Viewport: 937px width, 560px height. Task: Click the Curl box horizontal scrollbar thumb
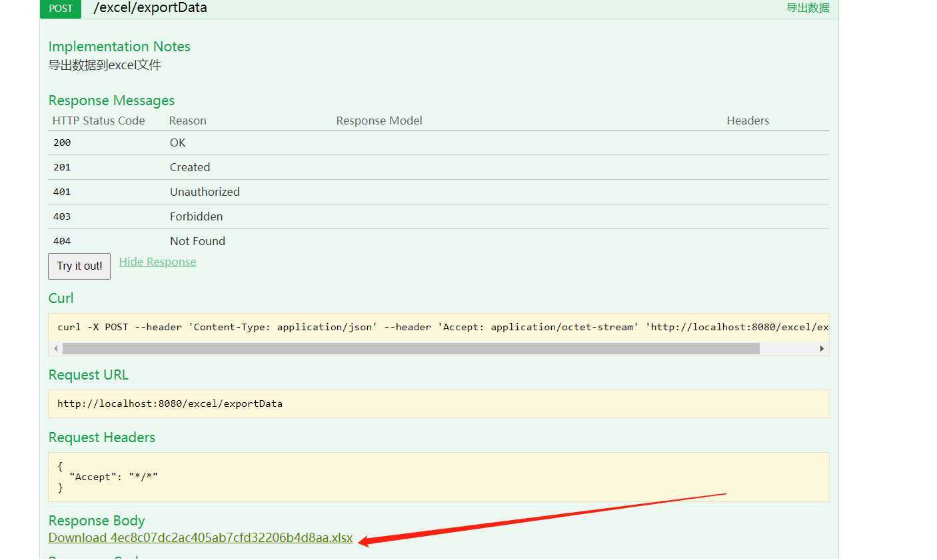411,349
